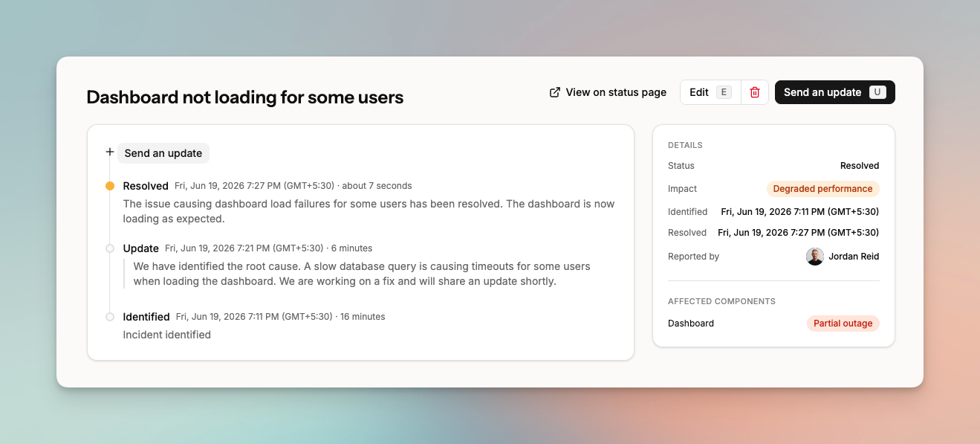Click Jordan Reid's avatar photo
The width and height of the screenshot is (980, 444).
point(815,257)
